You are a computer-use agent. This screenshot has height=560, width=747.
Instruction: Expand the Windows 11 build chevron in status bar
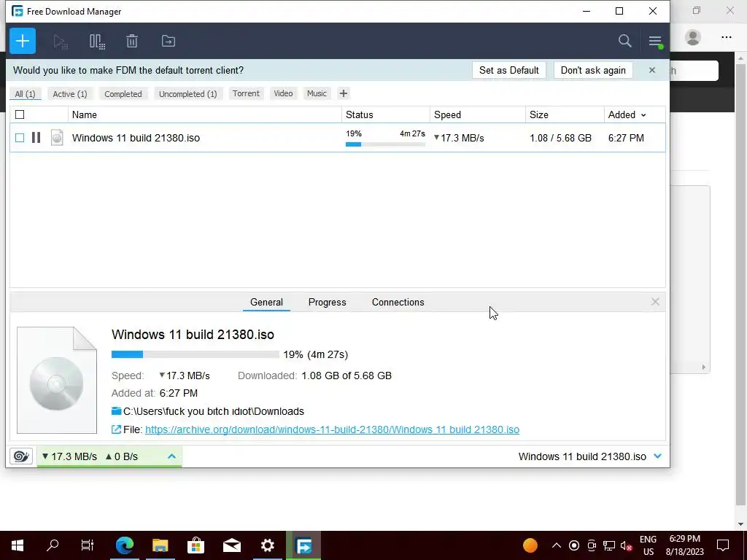pos(657,456)
